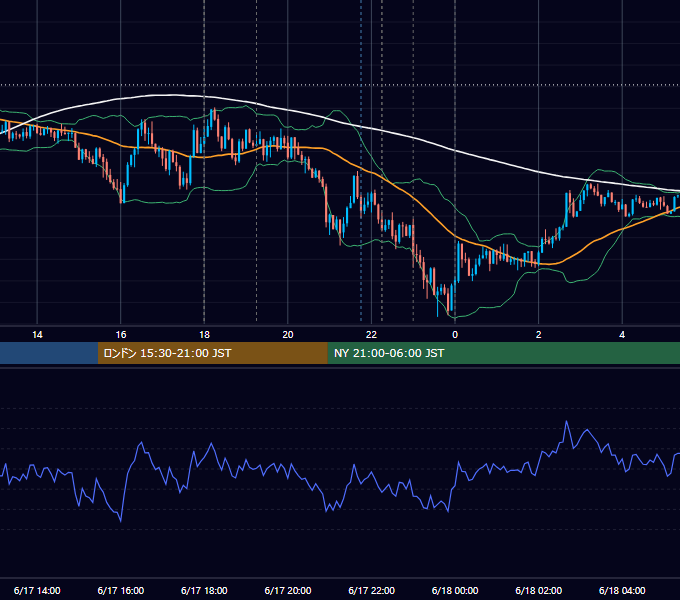
Task: Click the 0 hour label on price chart axis
Action: 455,335
